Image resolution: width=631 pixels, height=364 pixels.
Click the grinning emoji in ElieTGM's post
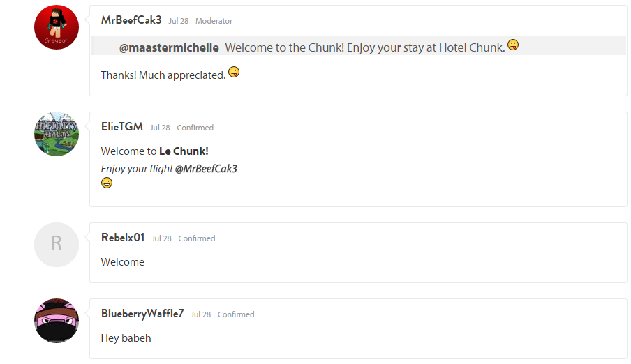click(107, 183)
